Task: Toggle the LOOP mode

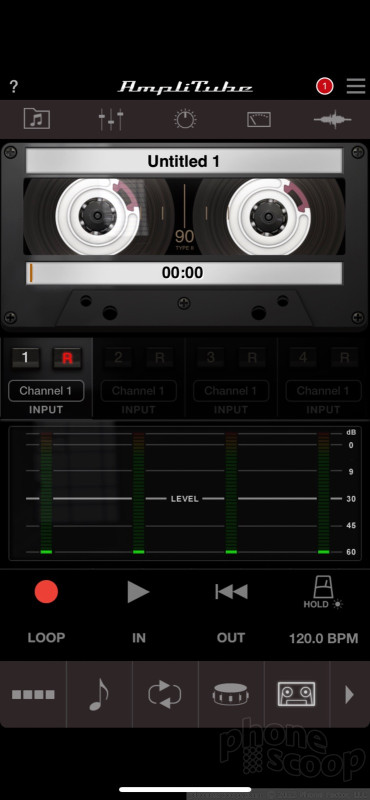Action: [46, 638]
